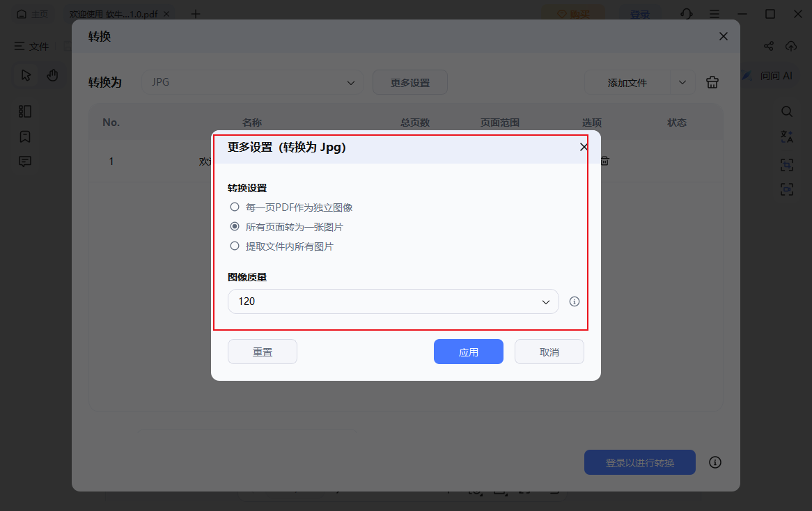Click the 登录 button in title bar
812x511 pixels.
click(639, 14)
